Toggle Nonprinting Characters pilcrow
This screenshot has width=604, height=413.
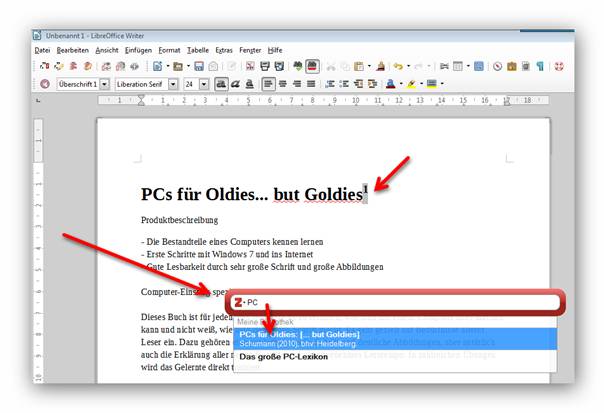coord(540,66)
